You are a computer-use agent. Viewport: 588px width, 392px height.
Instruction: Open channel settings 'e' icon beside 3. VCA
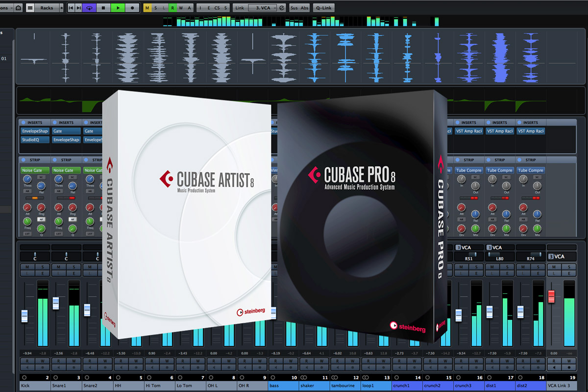coord(281,8)
